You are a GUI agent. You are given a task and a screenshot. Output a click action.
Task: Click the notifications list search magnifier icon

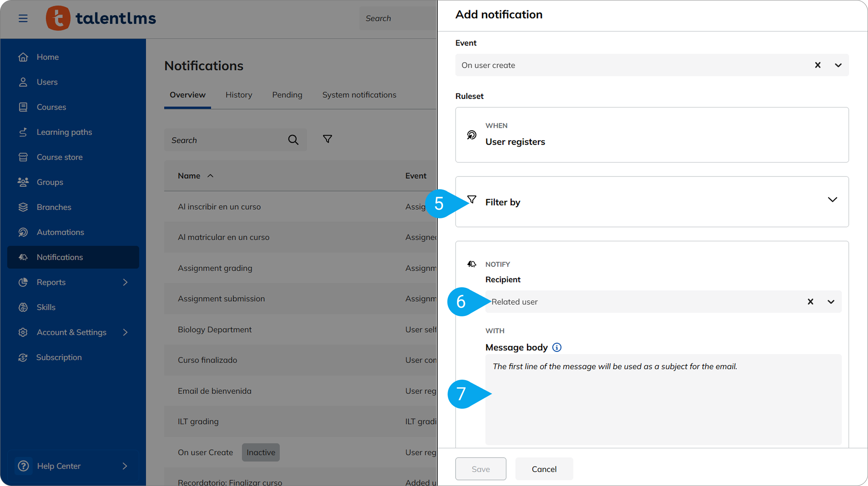(x=293, y=140)
